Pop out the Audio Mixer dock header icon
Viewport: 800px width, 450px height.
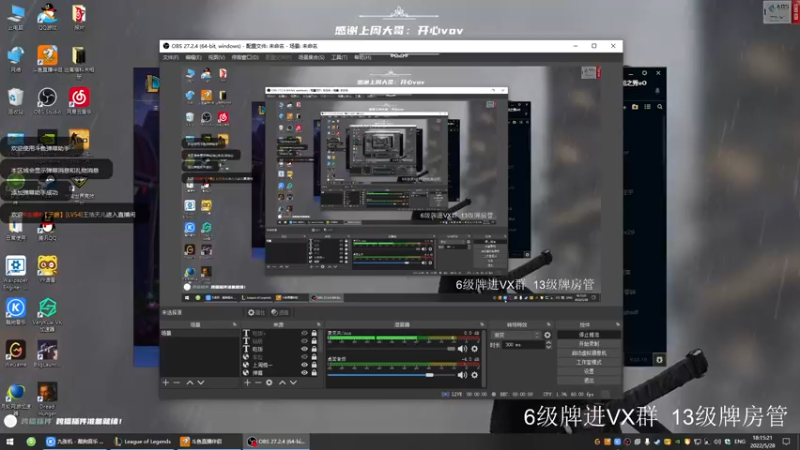pyautogui.click(x=482, y=324)
